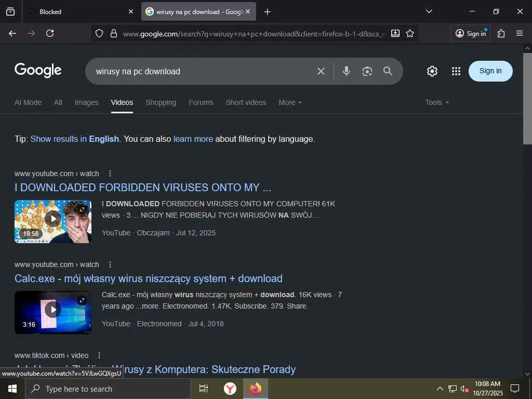
Task: Open Firefox account Sign in button
Action: click(x=471, y=33)
